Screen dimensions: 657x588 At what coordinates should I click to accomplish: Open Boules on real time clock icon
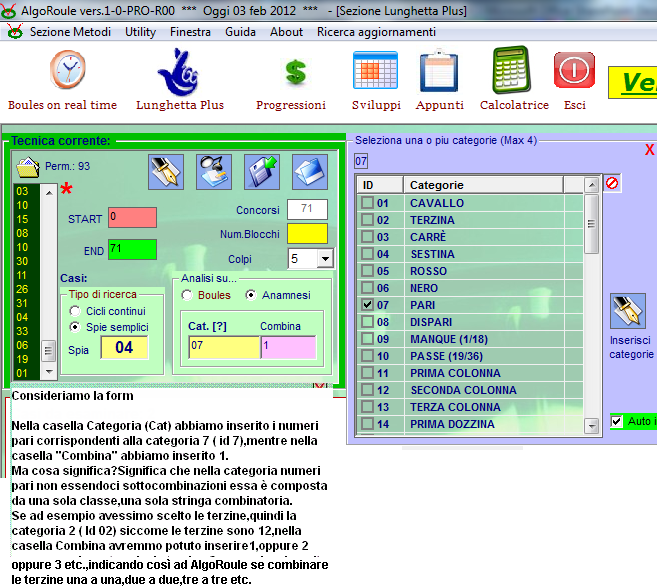click(x=68, y=70)
